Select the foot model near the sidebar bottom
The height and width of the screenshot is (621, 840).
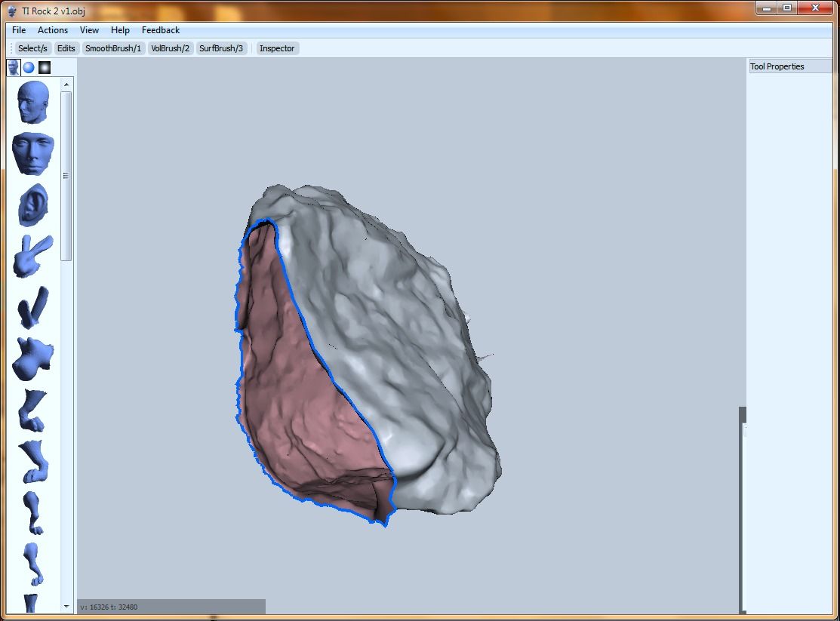pyautogui.click(x=32, y=513)
